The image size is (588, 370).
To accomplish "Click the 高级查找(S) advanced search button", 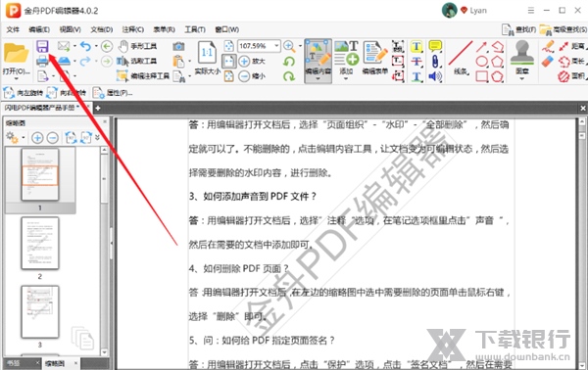I will point(563,29).
